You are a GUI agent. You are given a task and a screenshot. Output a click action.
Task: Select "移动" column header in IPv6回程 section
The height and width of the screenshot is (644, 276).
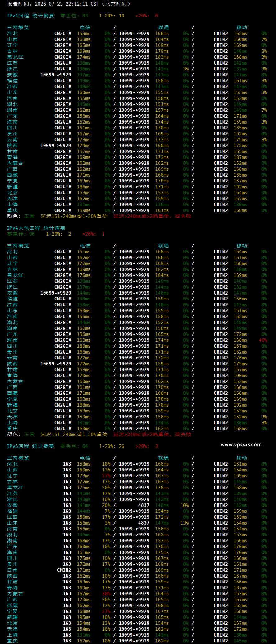pos(242,458)
